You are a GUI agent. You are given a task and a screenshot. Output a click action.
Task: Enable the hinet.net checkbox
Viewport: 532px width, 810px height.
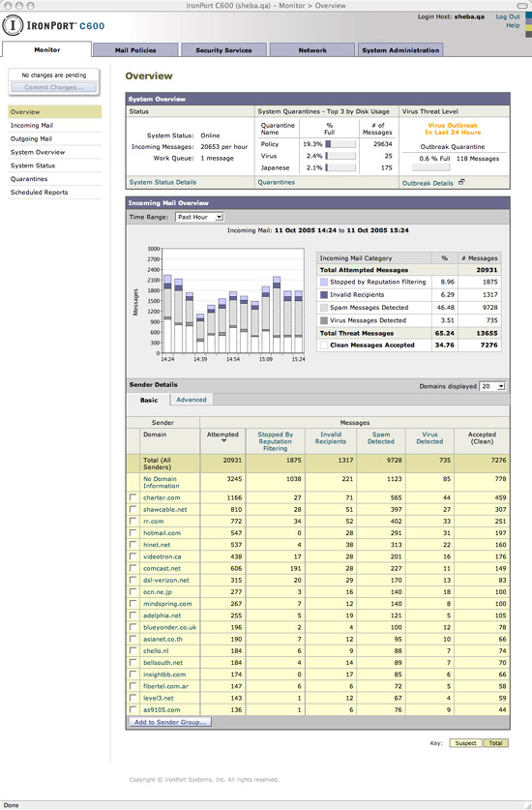click(133, 545)
